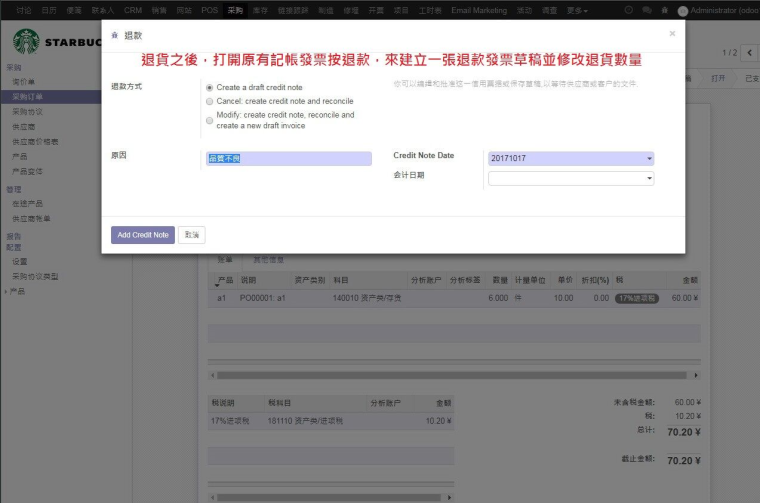Click left arrow of tax table scrollbar
Viewport: 760px width, 503px height.
(212, 497)
